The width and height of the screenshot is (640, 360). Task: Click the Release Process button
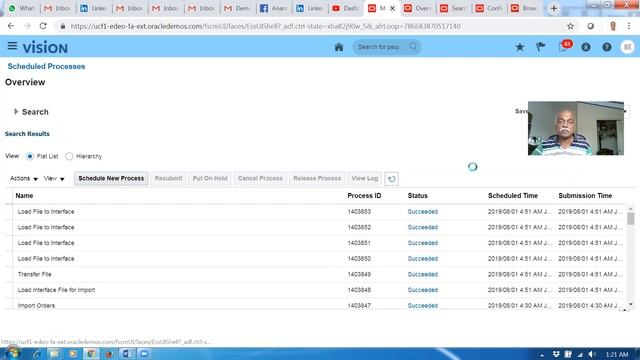point(317,178)
